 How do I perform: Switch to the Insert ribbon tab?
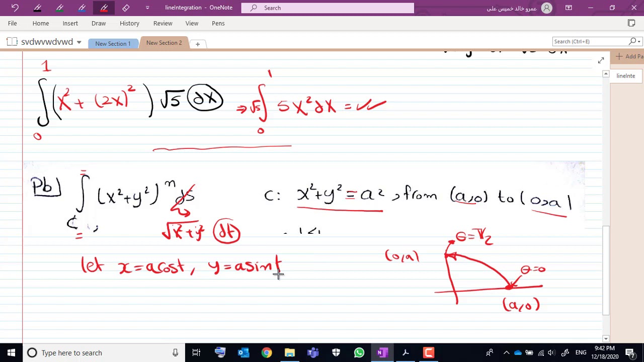tap(70, 23)
